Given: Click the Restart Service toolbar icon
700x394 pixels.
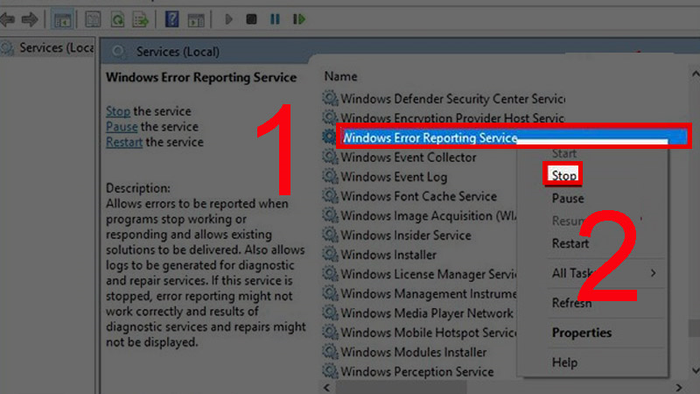Looking at the screenshot, I should pyautogui.click(x=299, y=19).
